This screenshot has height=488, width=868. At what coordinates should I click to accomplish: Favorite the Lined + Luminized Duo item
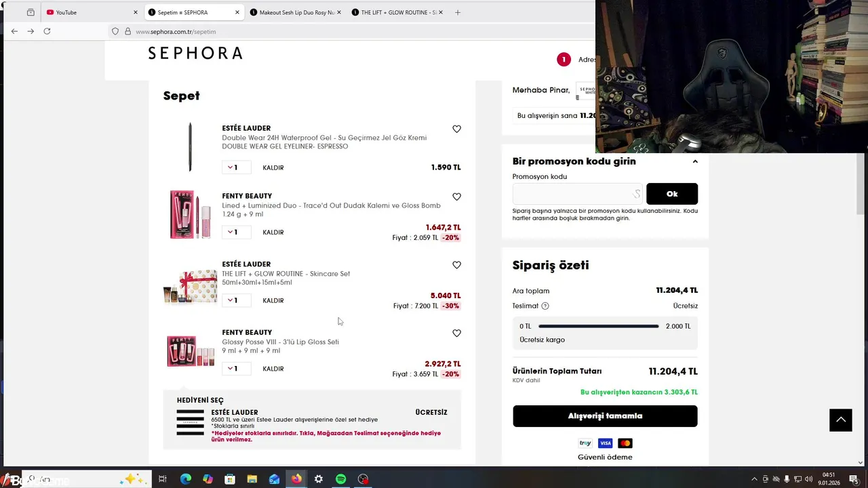click(x=456, y=197)
